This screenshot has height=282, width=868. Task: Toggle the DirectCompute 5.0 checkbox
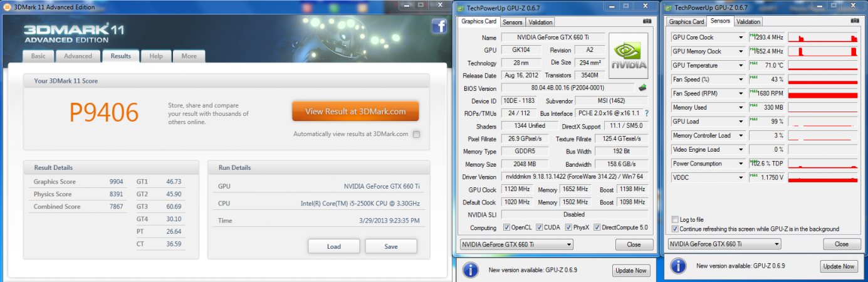[597, 227]
